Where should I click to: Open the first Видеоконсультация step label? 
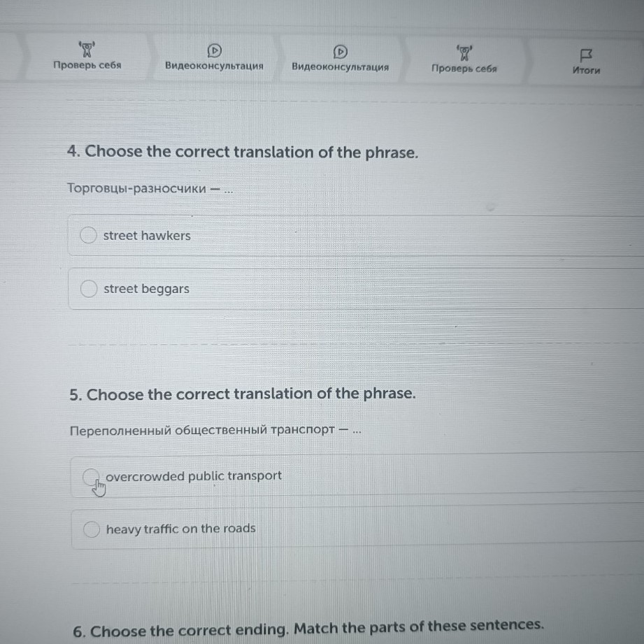pyautogui.click(x=214, y=66)
